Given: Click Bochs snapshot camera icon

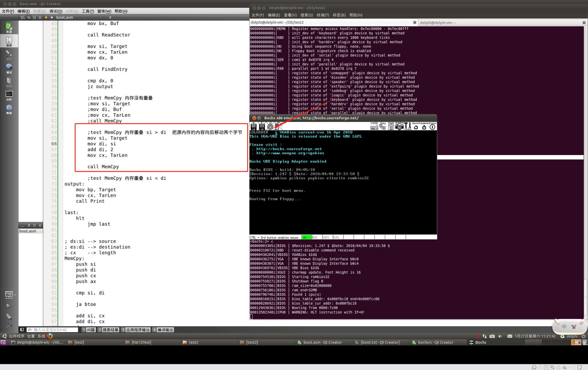Looking at the screenshot, I should pyautogui.click(x=399, y=126).
